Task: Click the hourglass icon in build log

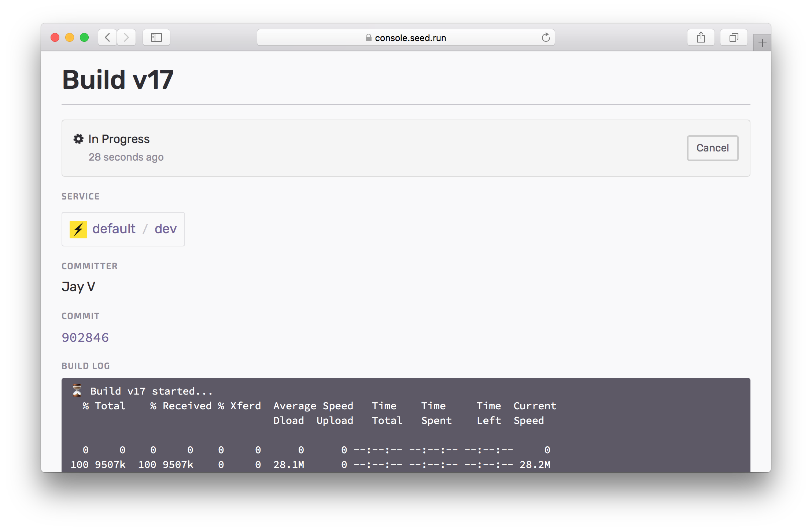Action: (x=77, y=391)
